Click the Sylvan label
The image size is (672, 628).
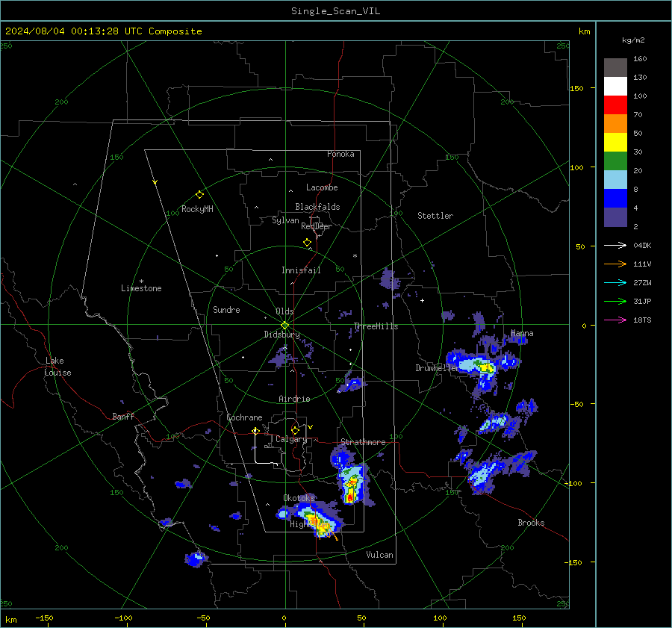285,220
